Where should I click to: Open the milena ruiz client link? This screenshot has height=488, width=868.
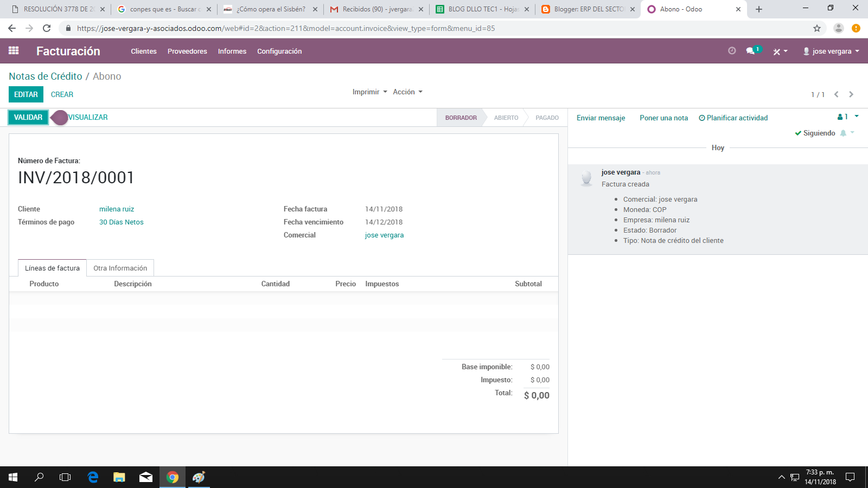(116, 209)
